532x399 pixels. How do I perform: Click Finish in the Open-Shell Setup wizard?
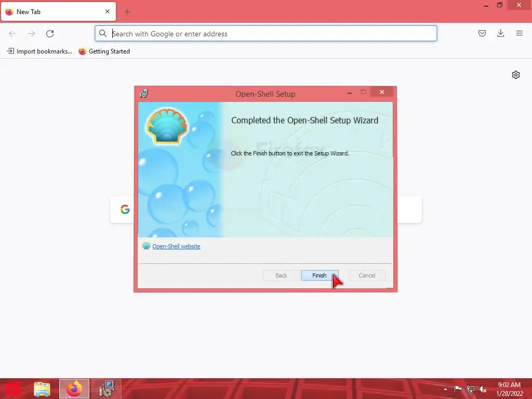coord(320,275)
